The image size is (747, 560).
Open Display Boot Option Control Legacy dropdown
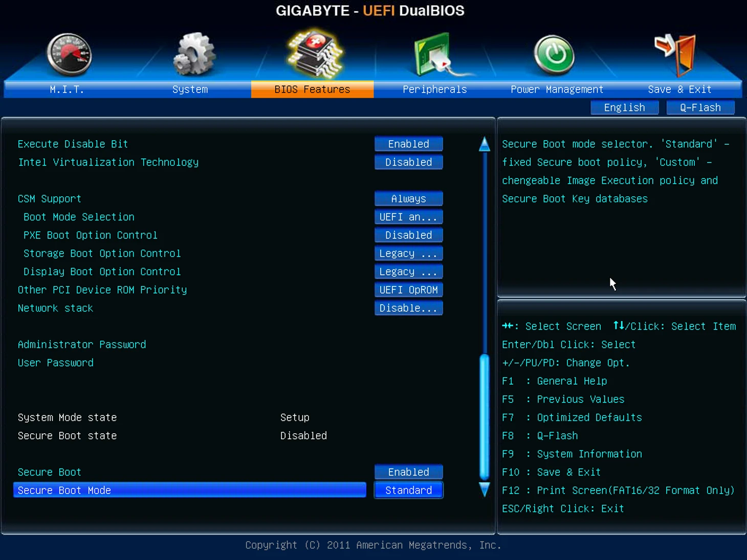[x=408, y=272]
